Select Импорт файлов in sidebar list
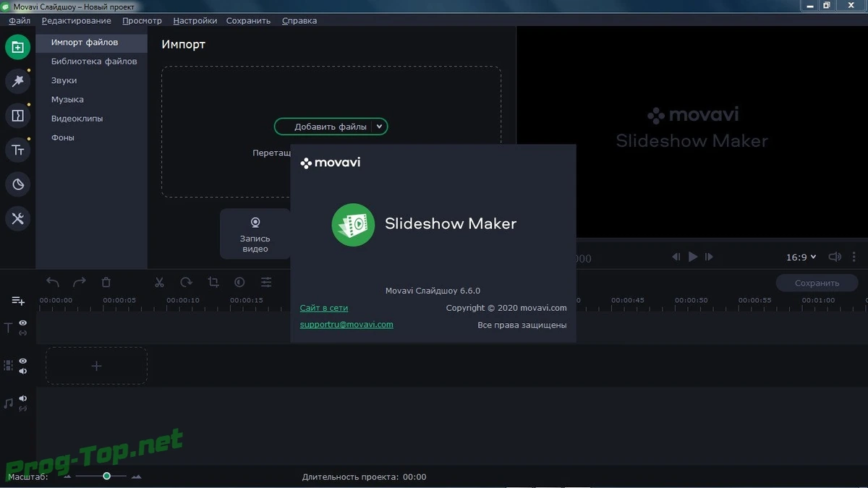The image size is (868, 488). click(92, 43)
